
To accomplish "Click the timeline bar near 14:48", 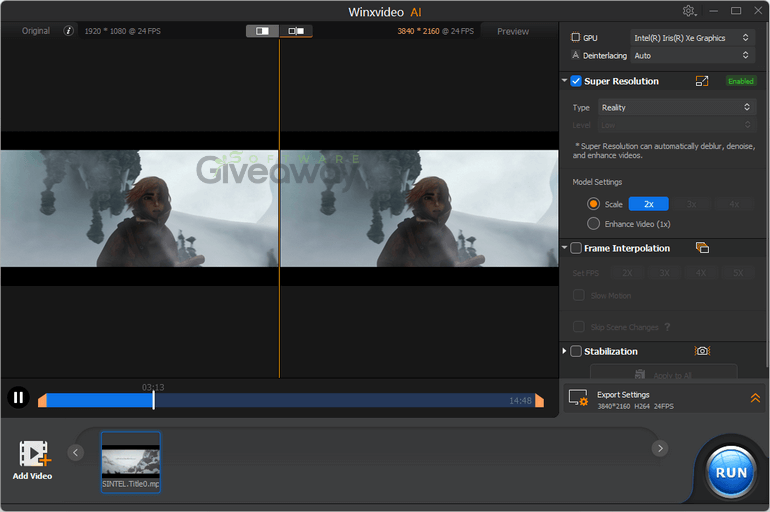I will 520,401.
